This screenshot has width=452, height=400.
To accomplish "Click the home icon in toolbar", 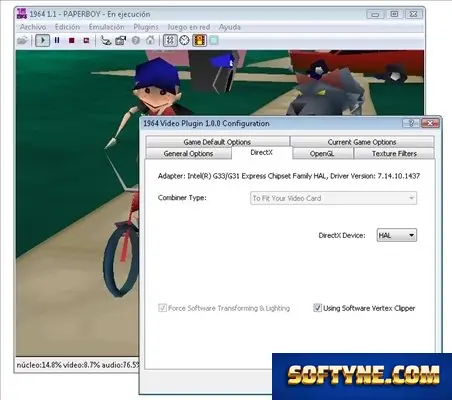I will click(150, 41).
